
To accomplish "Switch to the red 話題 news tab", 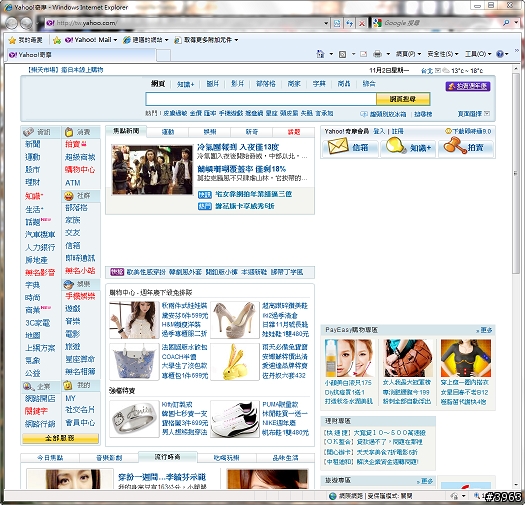I will pos(294,132).
